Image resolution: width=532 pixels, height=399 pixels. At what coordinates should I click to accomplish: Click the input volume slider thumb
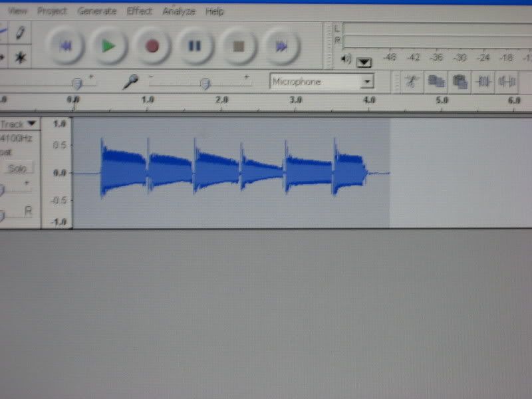click(x=205, y=84)
